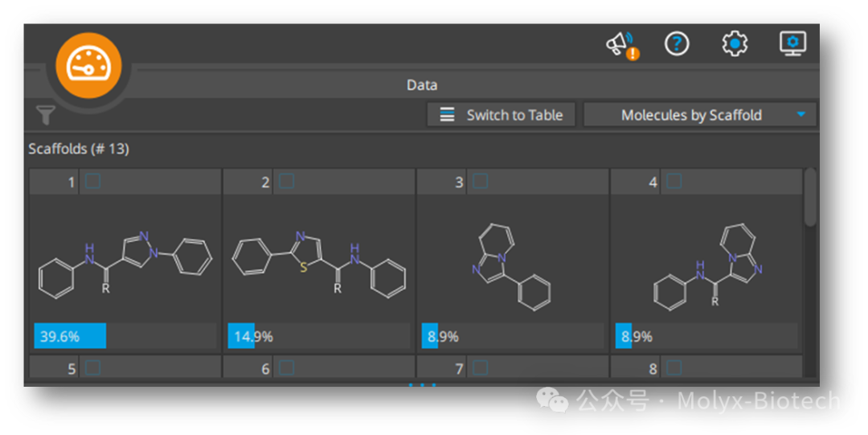Click the Data panel title
Screen dimensions: 868x435
pyautogui.click(x=422, y=84)
